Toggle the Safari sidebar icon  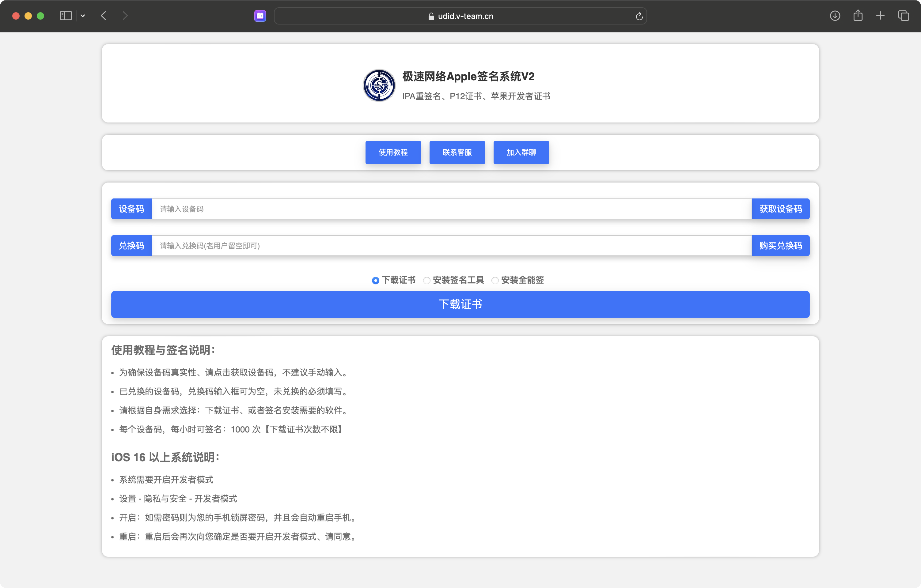pyautogui.click(x=66, y=16)
